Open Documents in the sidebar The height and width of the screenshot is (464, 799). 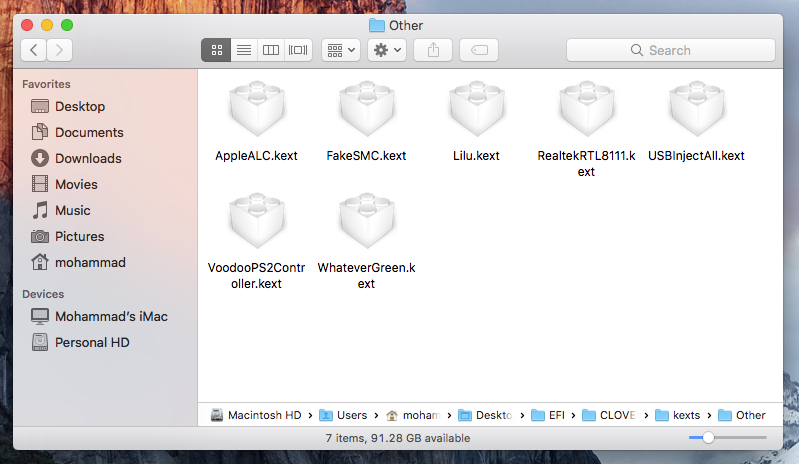pyautogui.click(x=77, y=132)
